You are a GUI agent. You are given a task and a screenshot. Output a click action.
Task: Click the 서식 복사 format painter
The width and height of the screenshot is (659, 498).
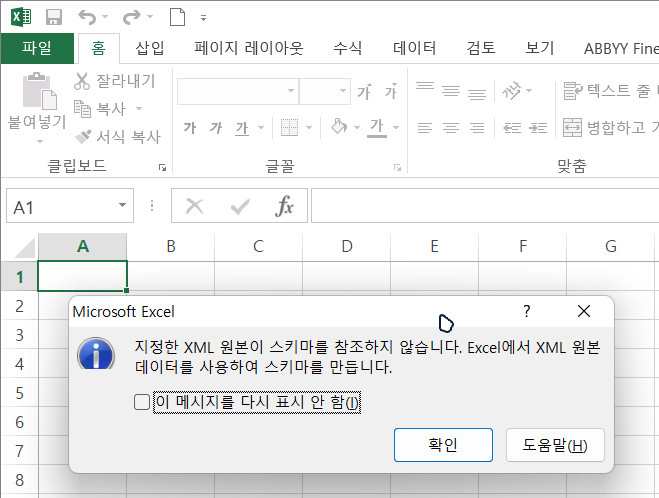[x=119, y=137]
